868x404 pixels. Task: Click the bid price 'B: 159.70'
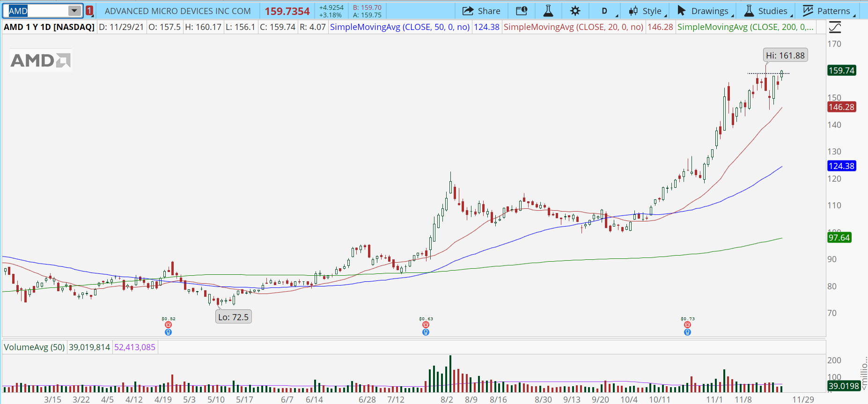(367, 7)
